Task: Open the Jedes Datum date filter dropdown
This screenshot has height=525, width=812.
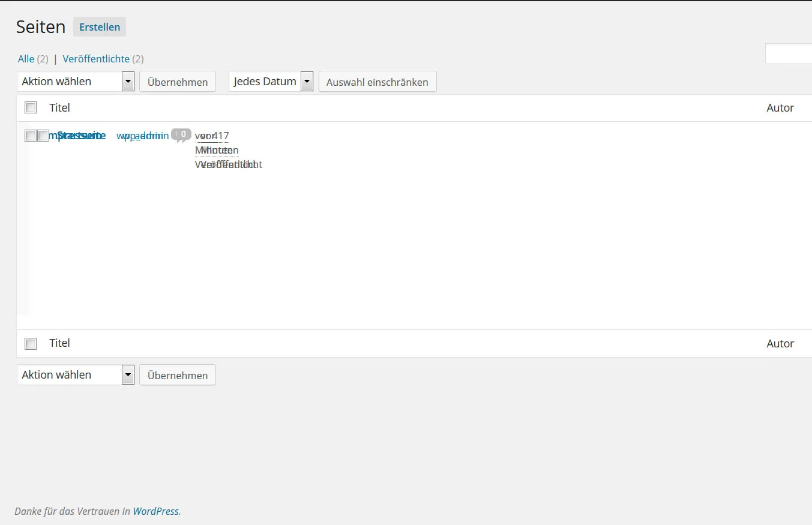Action: (271, 81)
